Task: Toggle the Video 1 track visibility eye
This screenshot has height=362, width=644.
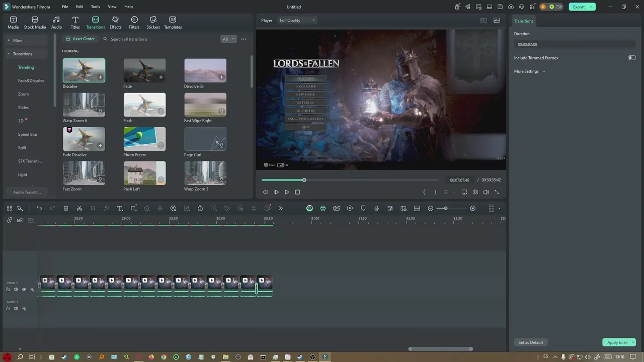Action: (24, 289)
